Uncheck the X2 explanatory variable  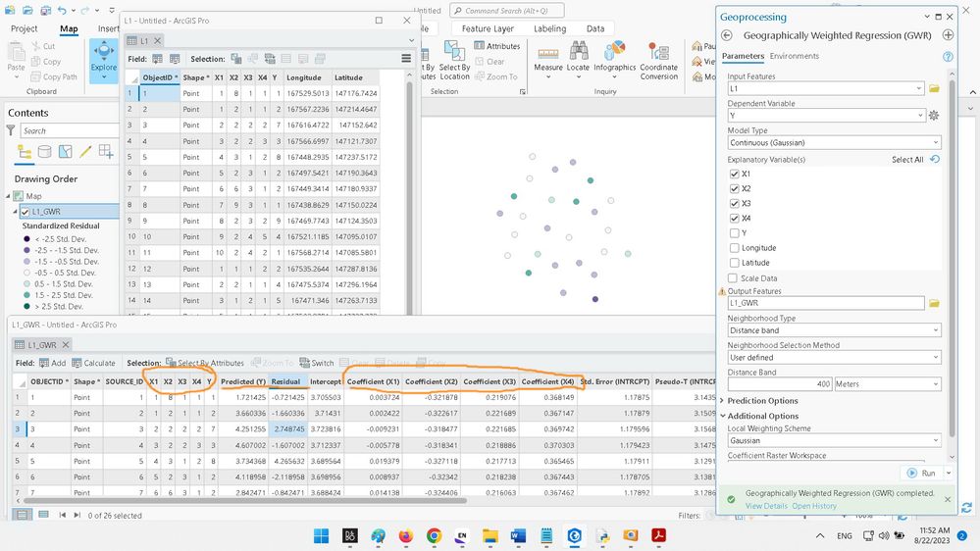click(x=735, y=188)
